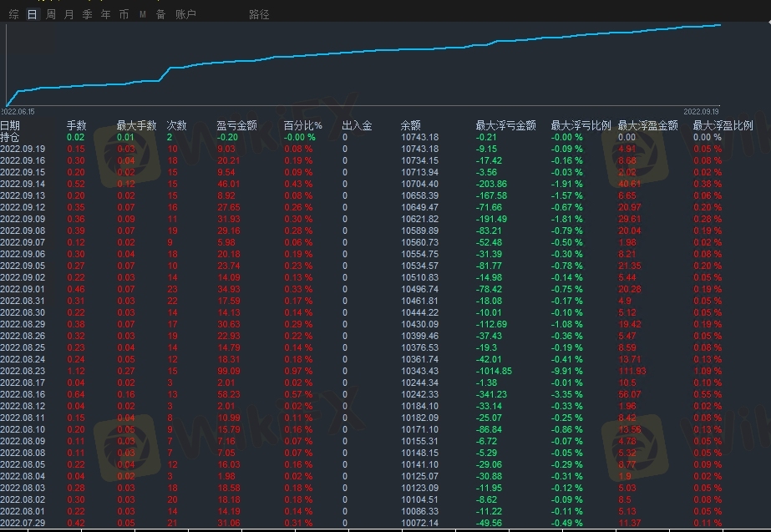Image resolution: width=771 pixels, height=532 pixels.
Task: Click the M tab in top bar
Action: [x=142, y=14]
